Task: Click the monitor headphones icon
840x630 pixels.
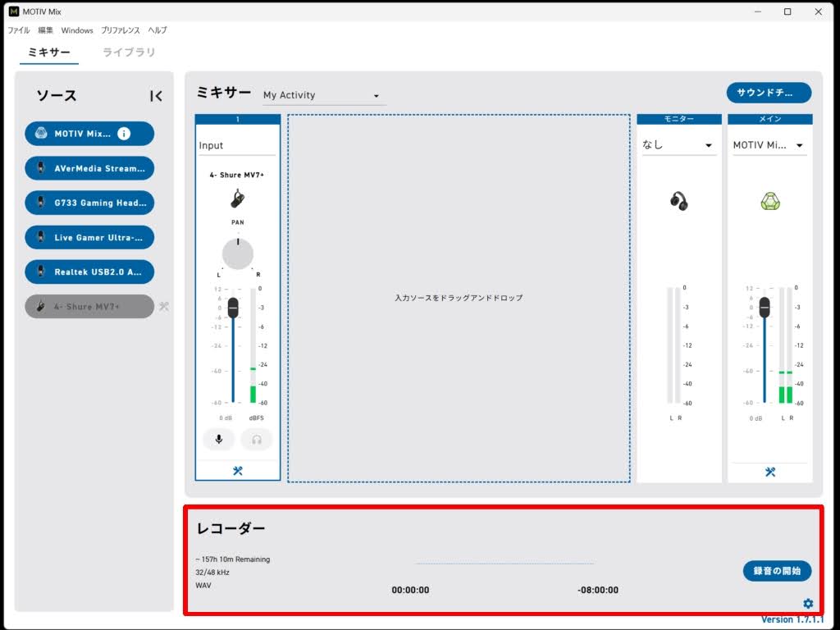Action: tap(678, 201)
